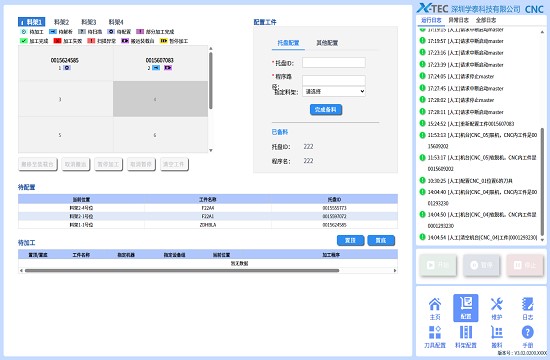Click the yellow 暂停加工 legend icon
Viewport: 550px width, 360px height.
[163, 41]
